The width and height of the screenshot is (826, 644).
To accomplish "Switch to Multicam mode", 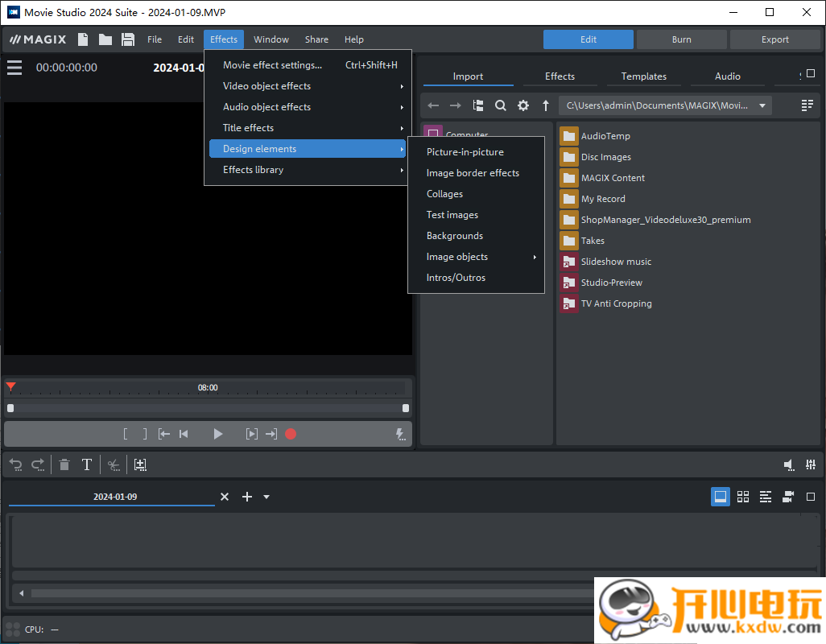I will [788, 497].
